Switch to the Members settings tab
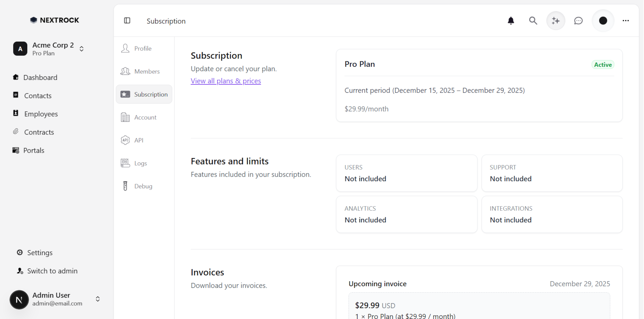The height and width of the screenshot is (319, 644). coord(147,71)
